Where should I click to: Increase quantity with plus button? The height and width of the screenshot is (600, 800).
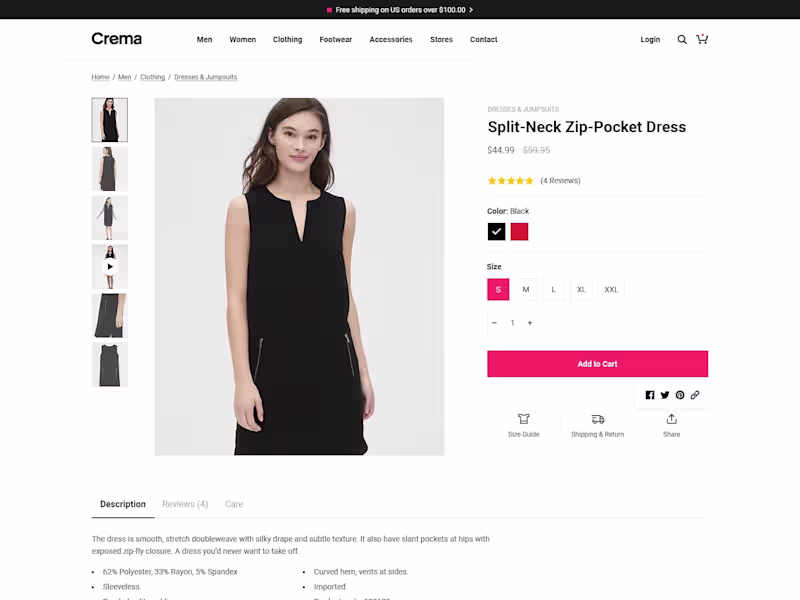[x=530, y=323]
